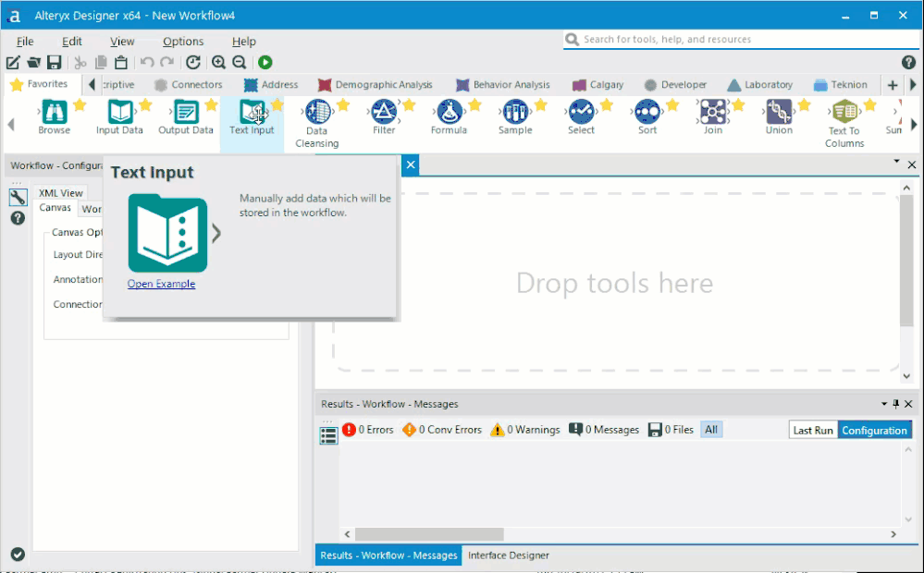
Task: Open the Laboratory tool category
Action: tap(759, 85)
